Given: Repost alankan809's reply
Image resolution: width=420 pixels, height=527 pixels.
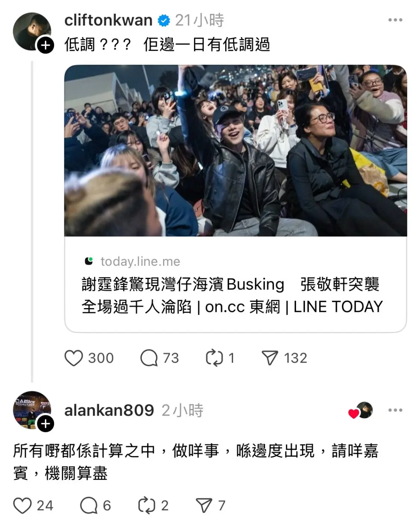Looking at the screenshot, I should tap(147, 506).
